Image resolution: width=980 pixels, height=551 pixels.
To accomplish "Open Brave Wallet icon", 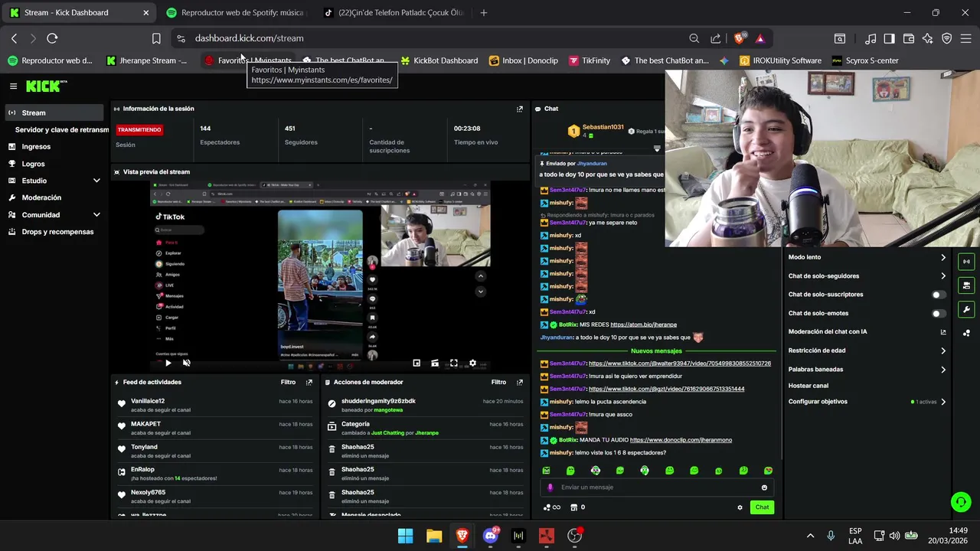I will pos(909,38).
